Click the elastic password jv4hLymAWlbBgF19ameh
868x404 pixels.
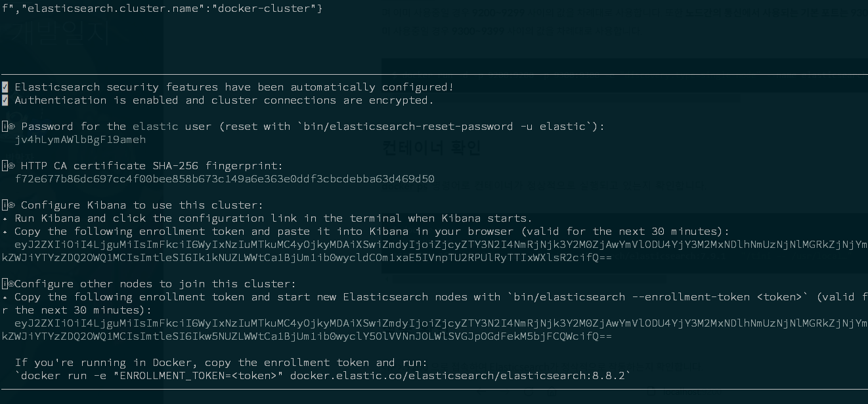tap(80, 140)
